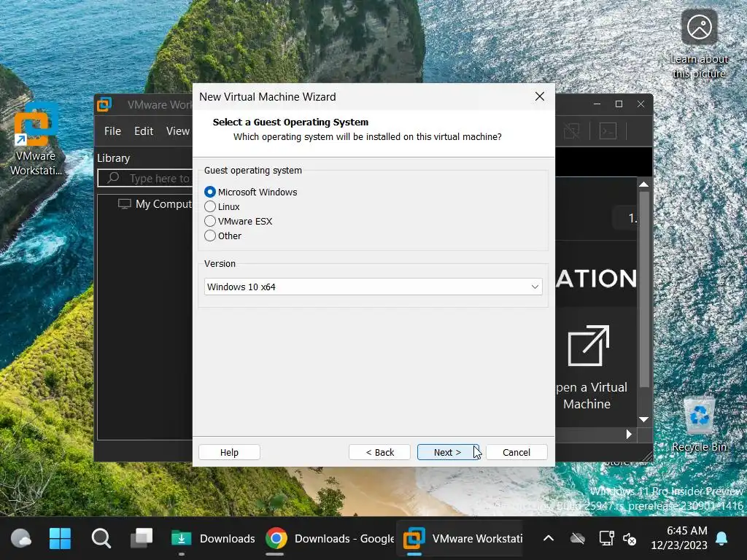This screenshot has height=560, width=747.
Task: Open the Windows Start menu
Action: point(60,539)
